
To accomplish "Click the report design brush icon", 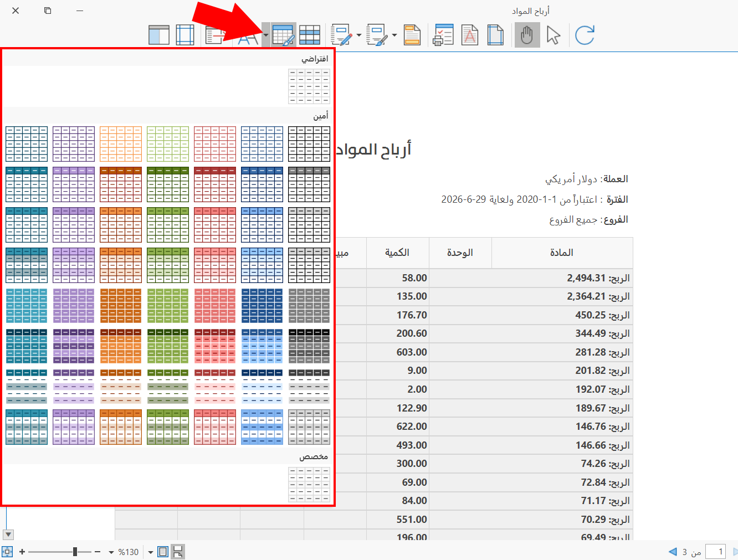I will point(377,35).
